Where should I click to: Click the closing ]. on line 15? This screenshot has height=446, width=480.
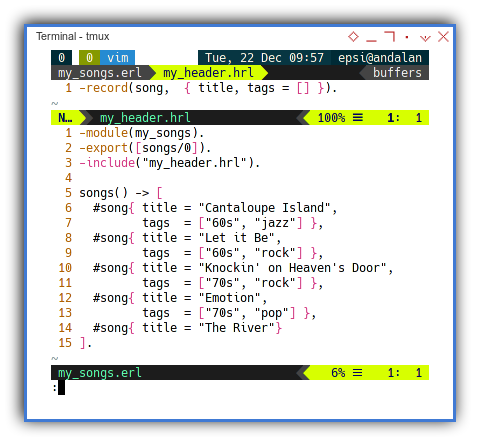[x=86, y=343]
